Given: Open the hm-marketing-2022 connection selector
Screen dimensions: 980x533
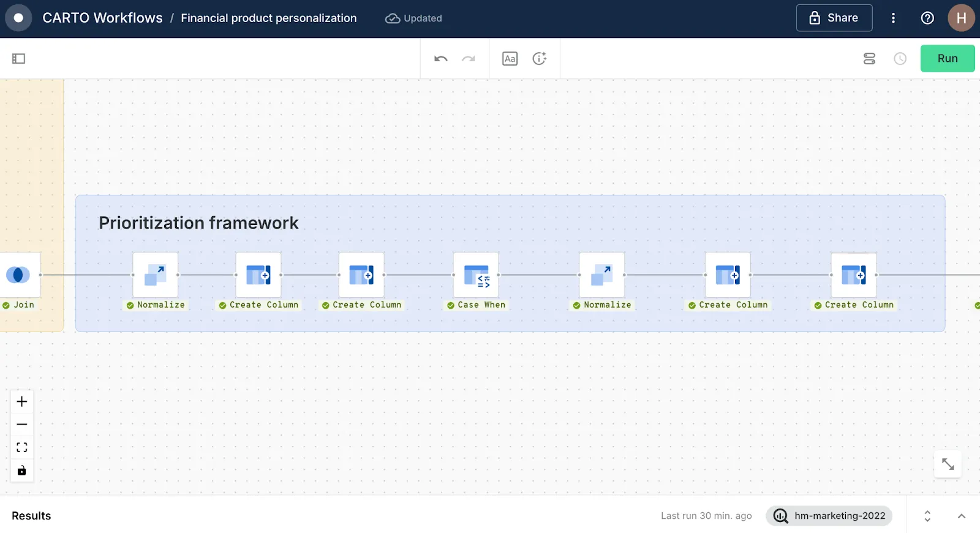Looking at the screenshot, I should [x=829, y=516].
